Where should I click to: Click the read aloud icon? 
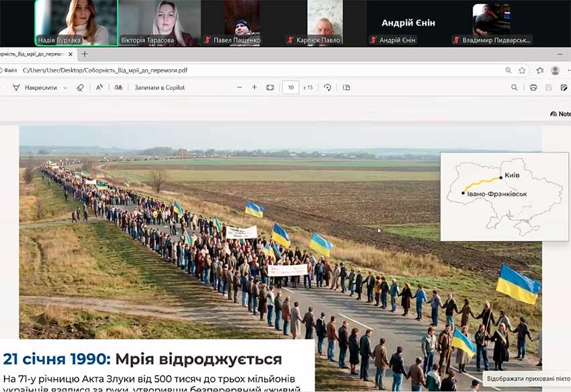[99, 87]
